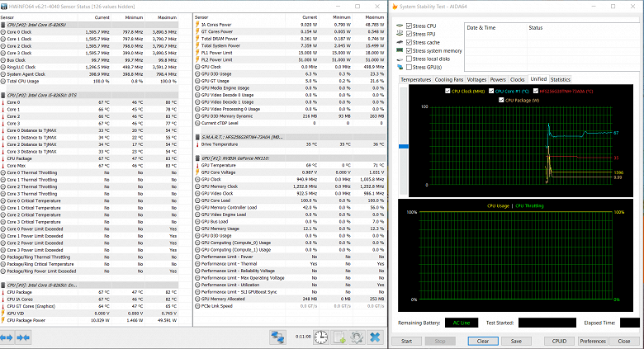
Task: Switch to the Temperatures tab
Action: pos(415,80)
